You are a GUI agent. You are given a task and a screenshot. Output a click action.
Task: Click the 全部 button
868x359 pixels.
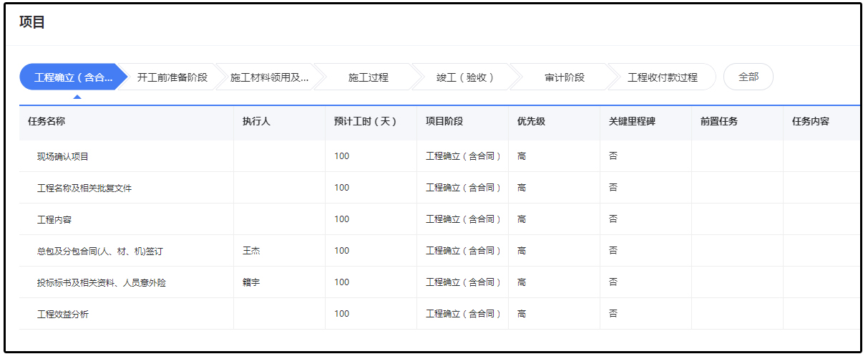point(748,77)
